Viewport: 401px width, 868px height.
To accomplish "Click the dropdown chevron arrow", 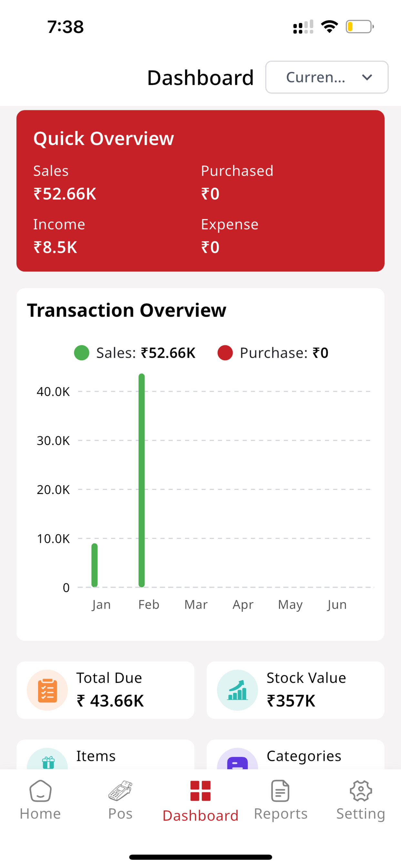I will tap(367, 77).
